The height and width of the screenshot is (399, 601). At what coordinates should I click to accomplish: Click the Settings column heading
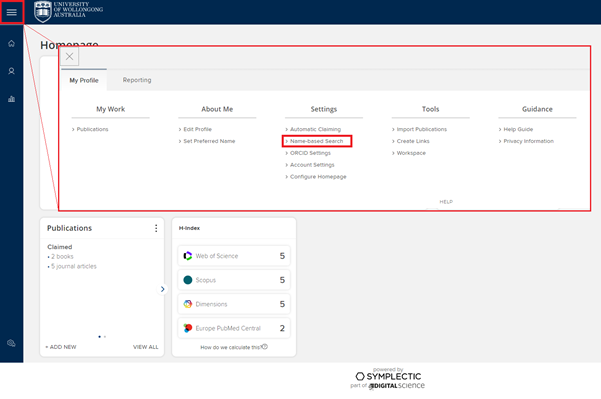point(324,109)
